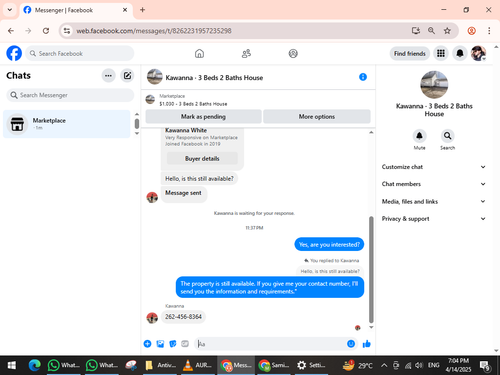Open Settings app from taskbar
Screen dimensions: 500x375
[311, 365]
